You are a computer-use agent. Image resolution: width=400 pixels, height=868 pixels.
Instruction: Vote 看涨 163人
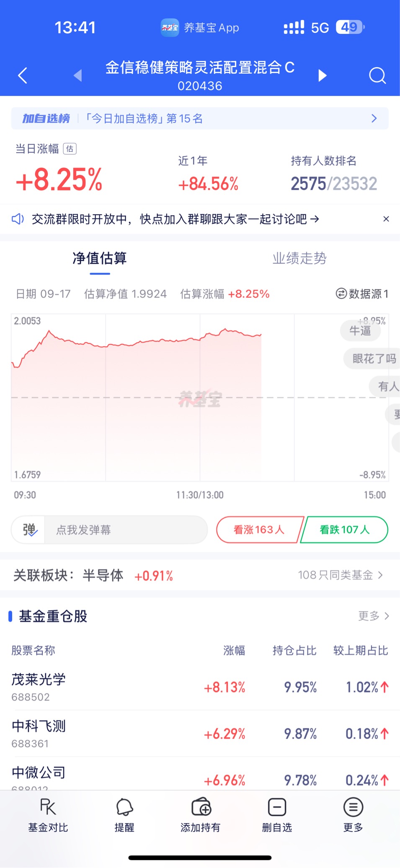point(259,530)
